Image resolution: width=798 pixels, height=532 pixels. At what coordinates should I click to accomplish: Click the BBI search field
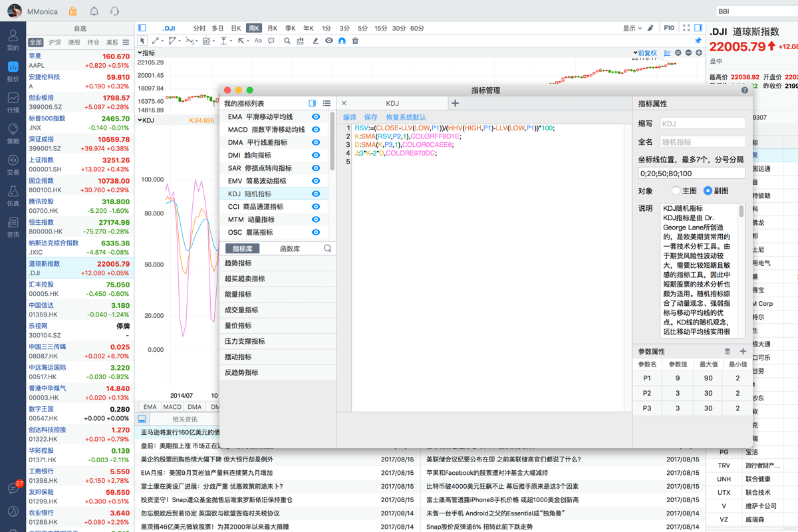click(x=757, y=11)
